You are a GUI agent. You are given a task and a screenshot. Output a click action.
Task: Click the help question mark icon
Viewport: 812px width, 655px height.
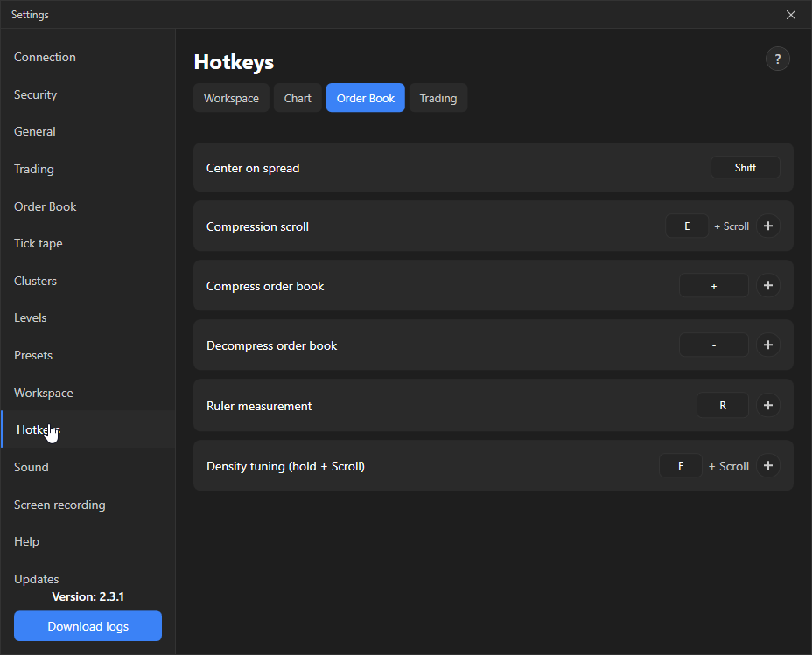click(777, 59)
